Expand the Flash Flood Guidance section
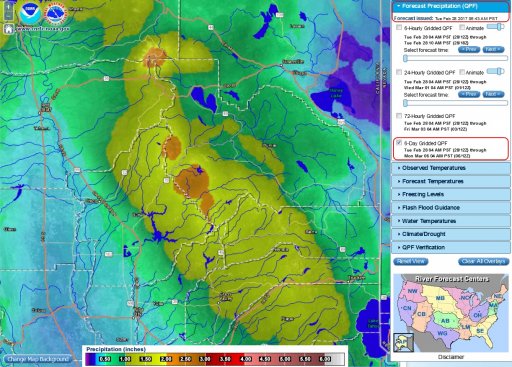Screen dimensions: 512x367 click(451, 208)
